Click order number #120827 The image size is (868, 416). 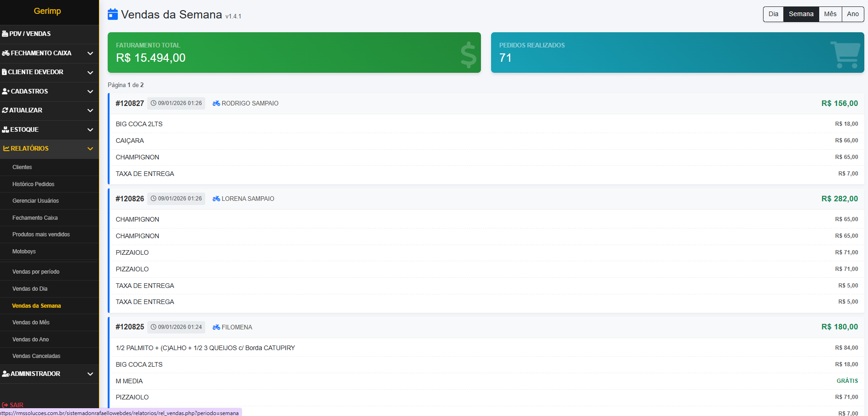point(130,104)
